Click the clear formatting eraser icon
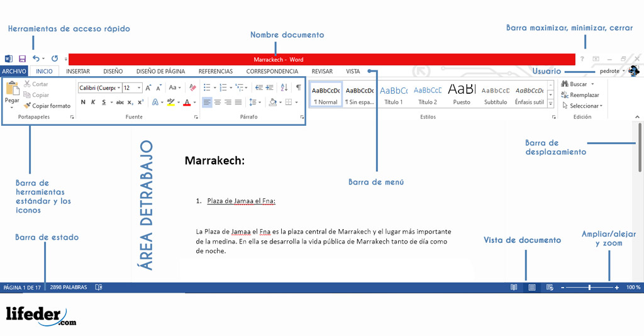644x336 pixels. [x=193, y=87]
